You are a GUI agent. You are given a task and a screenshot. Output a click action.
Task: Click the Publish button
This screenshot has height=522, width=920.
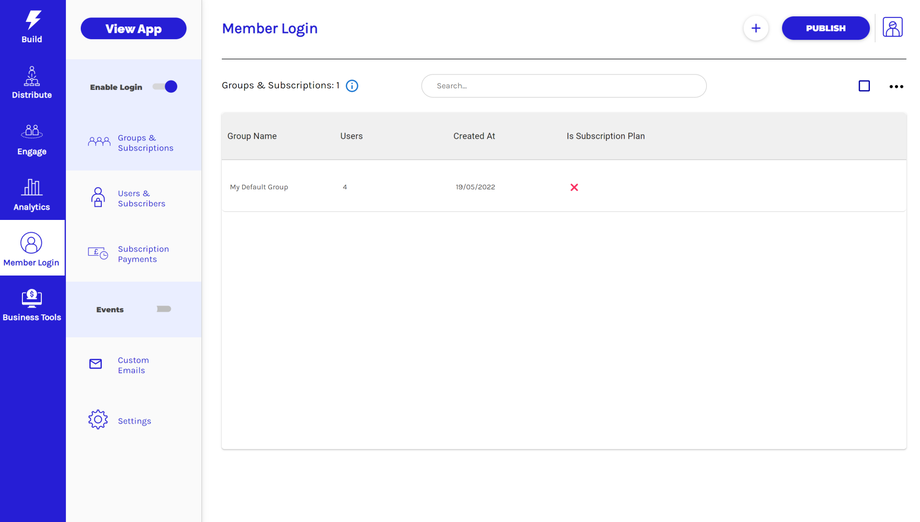click(825, 28)
